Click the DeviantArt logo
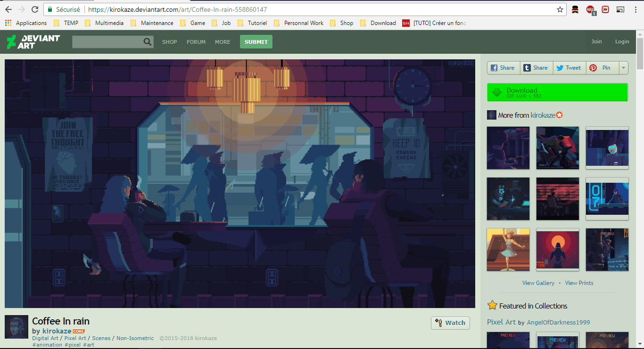This screenshot has width=644, height=349. click(x=33, y=41)
